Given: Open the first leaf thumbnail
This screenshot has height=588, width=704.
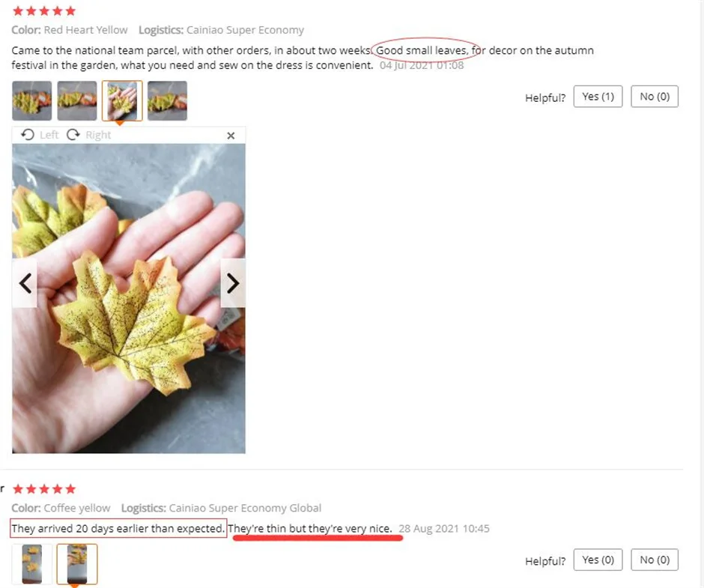Looking at the screenshot, I should point(32,100).
